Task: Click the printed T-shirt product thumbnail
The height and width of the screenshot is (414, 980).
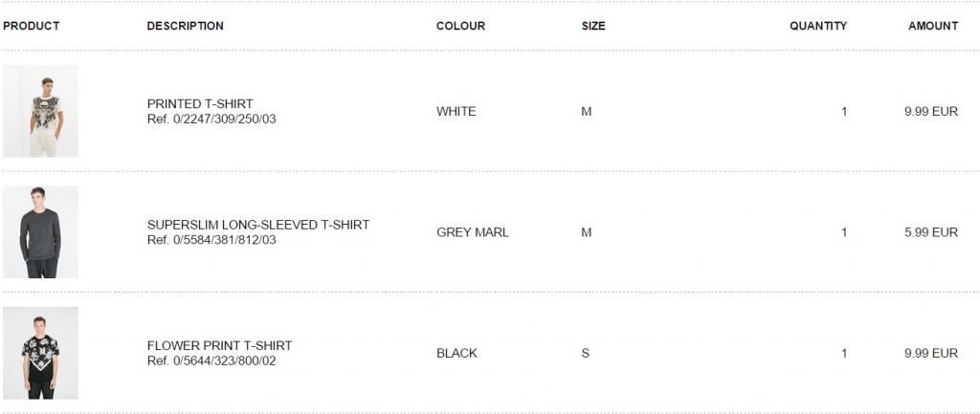Action: coord(41,111)
